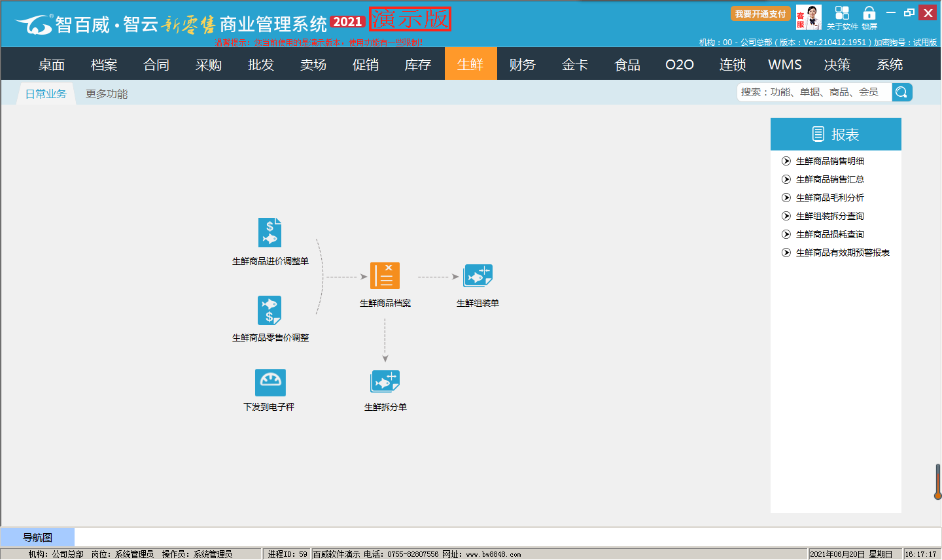Click the search magnifier button
Screen dimensions: 942x560
pyautogui.click(x=901, y=92)
